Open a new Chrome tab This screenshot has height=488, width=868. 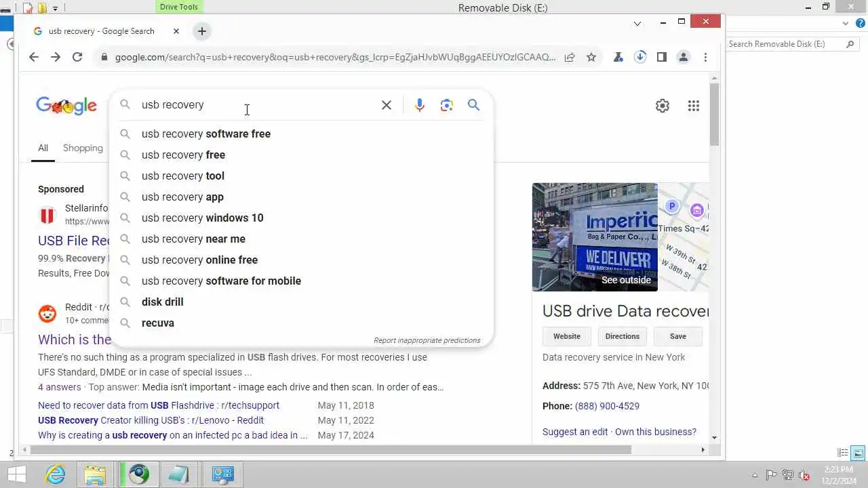coord(201,31)
